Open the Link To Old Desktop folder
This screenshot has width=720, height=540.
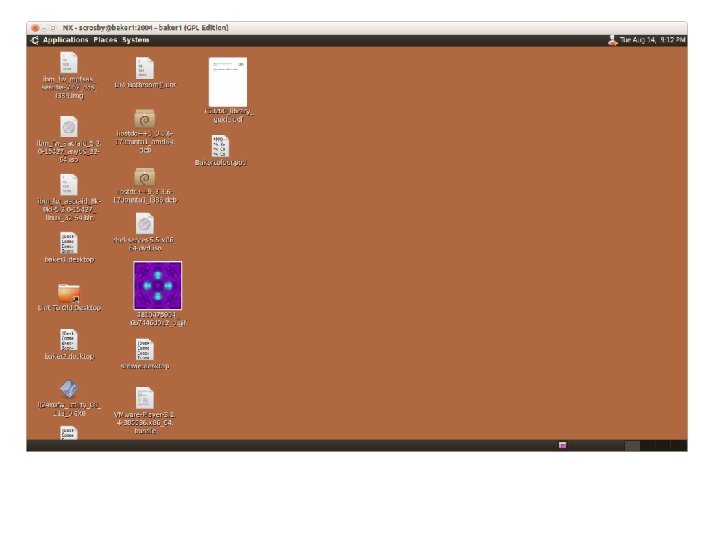pos(69,293)
